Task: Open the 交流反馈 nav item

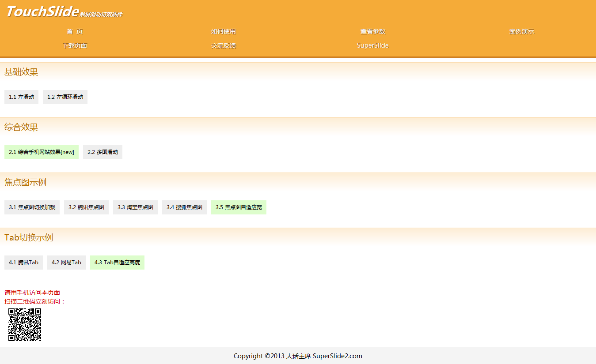Action: [224, 45]
